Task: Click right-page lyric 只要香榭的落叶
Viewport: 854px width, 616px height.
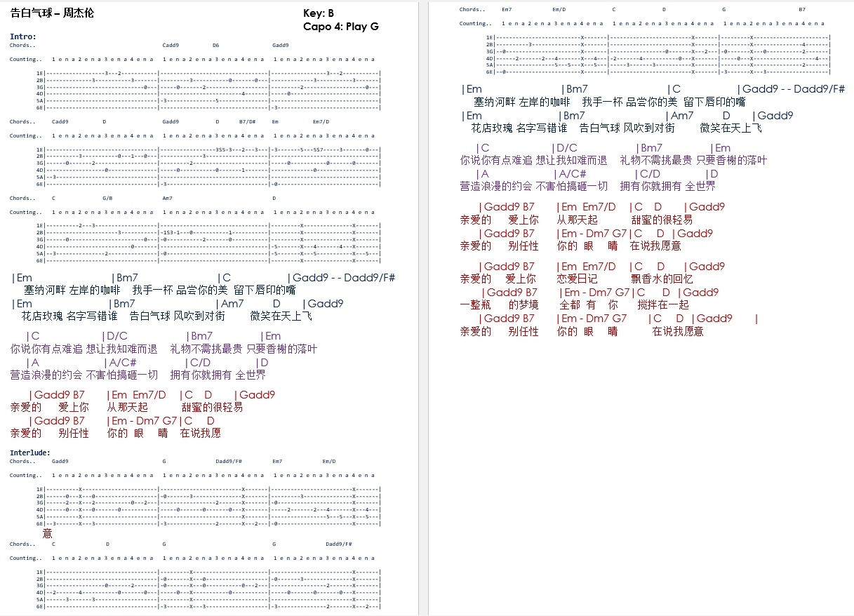Action: tap(732, 161)
